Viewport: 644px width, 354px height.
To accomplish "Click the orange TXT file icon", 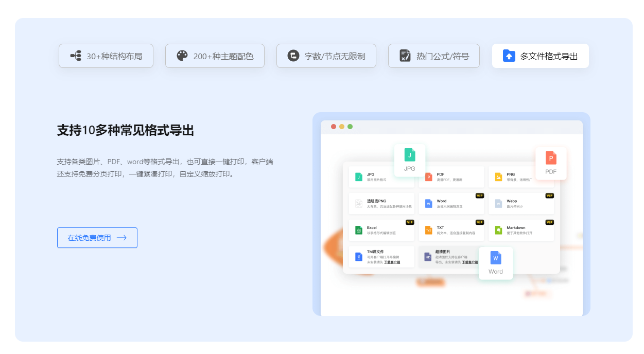I will (x=428, y=230).
